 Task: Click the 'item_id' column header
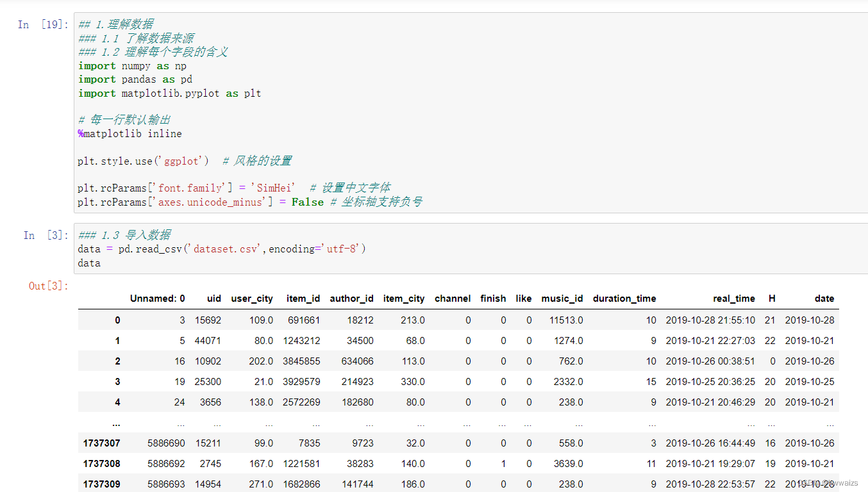click(x=303, y=299)
